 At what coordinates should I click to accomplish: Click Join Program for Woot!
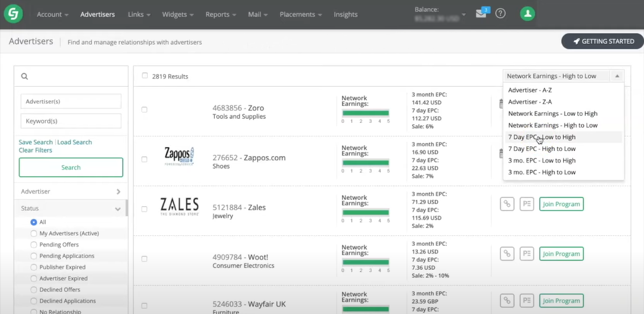coord(561,253)
